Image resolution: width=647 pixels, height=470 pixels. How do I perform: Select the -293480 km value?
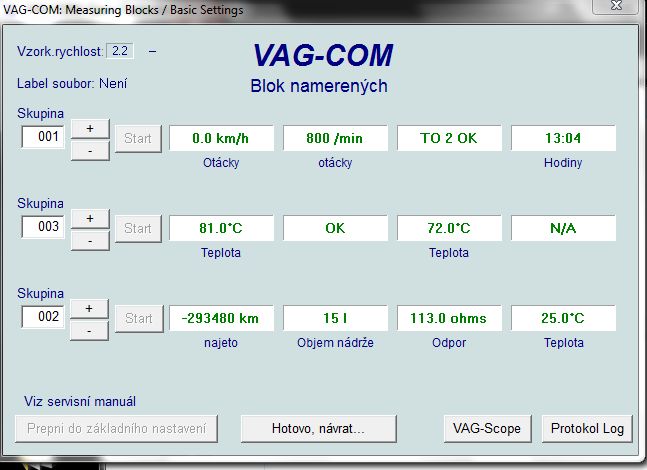221,318
